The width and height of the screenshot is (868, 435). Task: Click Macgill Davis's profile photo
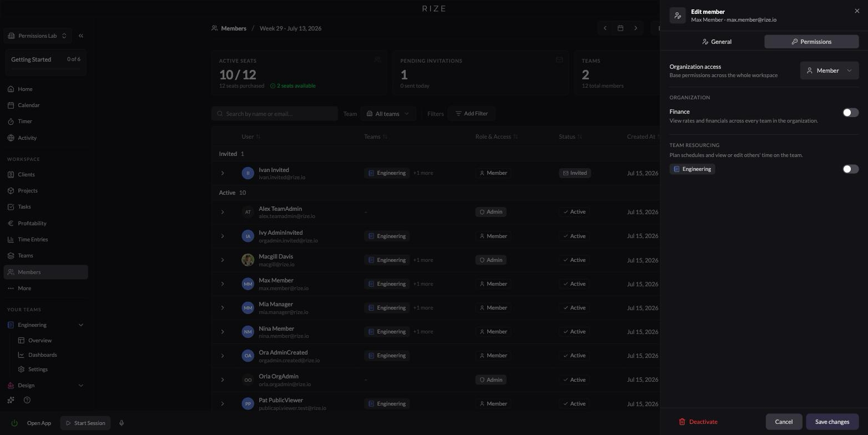(248, 260)
